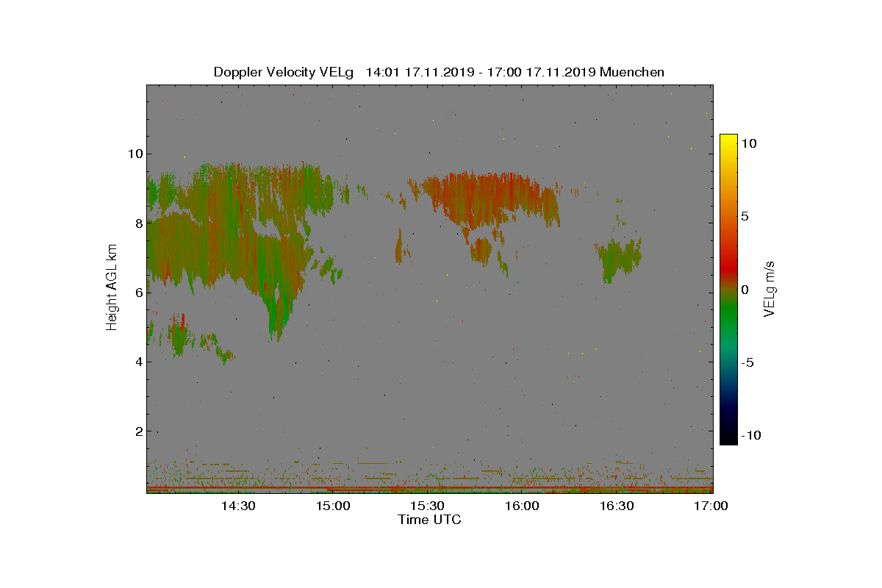The width and height of the screenshot is (882, 588).
Task: Click the black bottom of the colorbar
Action: point(728,438)
